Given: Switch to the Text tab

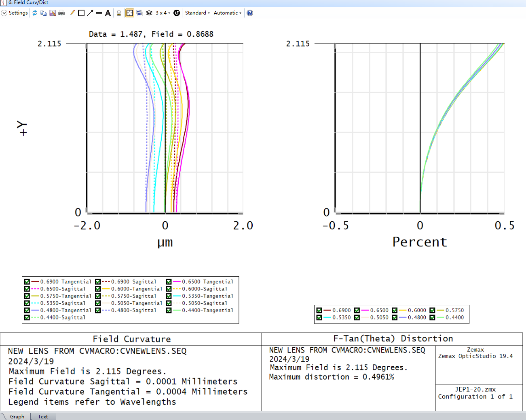Looking at the screenshot, I should [x=43, y=416].
